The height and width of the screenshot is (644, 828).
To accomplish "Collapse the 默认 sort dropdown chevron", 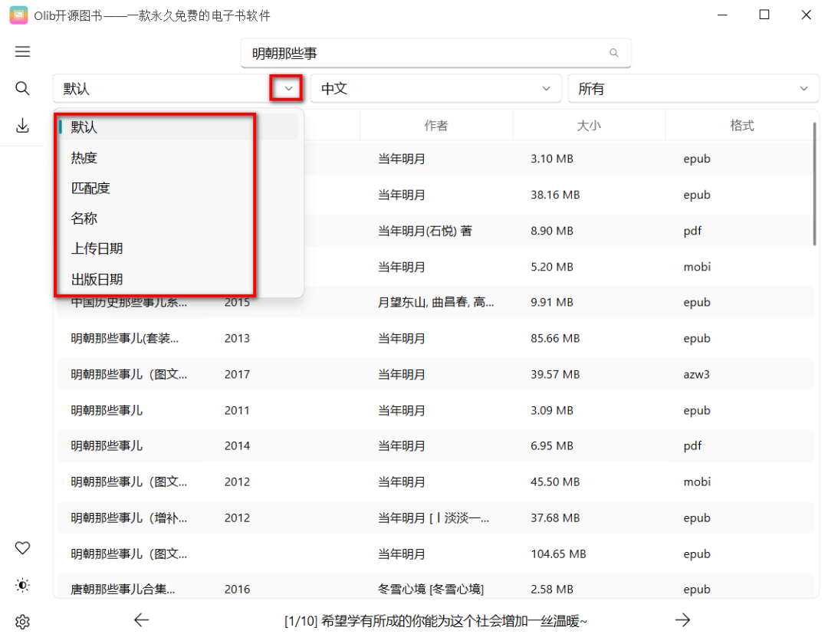I will (288, 89).
